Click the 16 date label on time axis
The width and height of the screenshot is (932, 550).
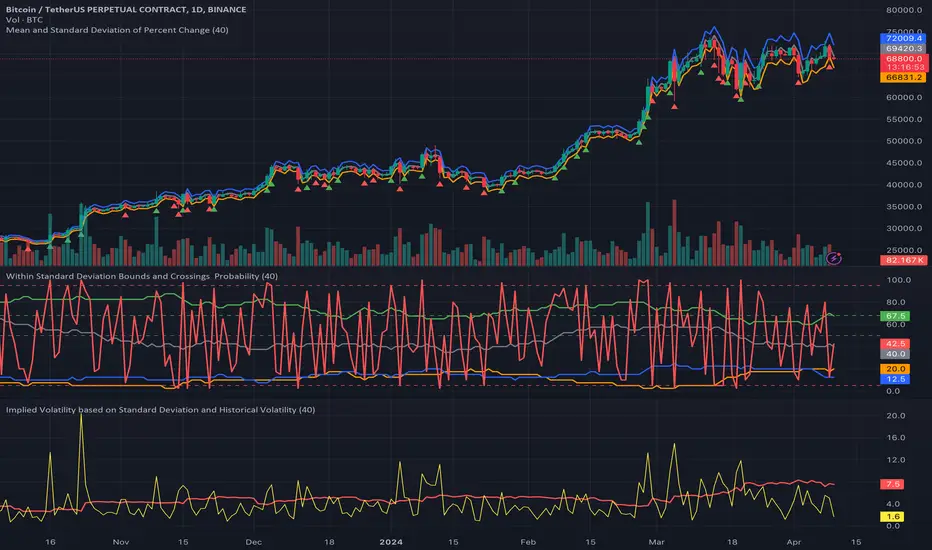(50, 542)
